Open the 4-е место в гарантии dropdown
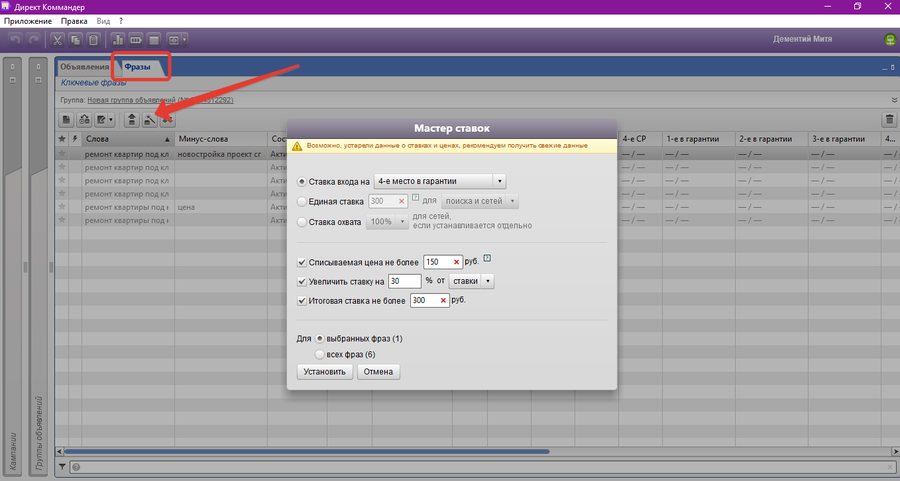This screenshot has height=481, width=900. [439, 181]
